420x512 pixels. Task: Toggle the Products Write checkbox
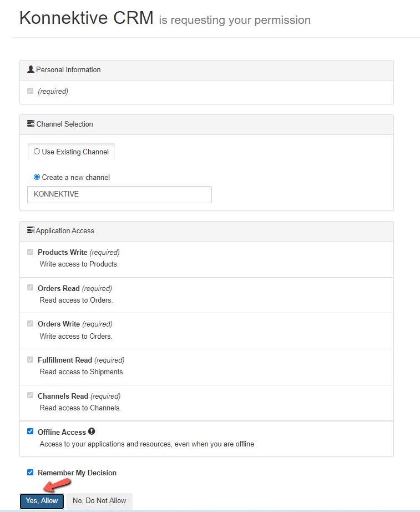(x=31, y=252)
